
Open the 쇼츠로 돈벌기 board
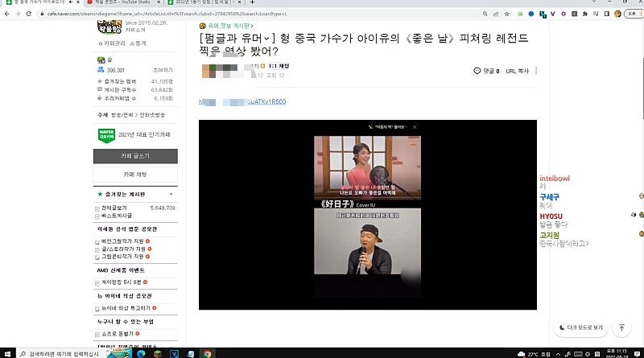tap(118, 334)
